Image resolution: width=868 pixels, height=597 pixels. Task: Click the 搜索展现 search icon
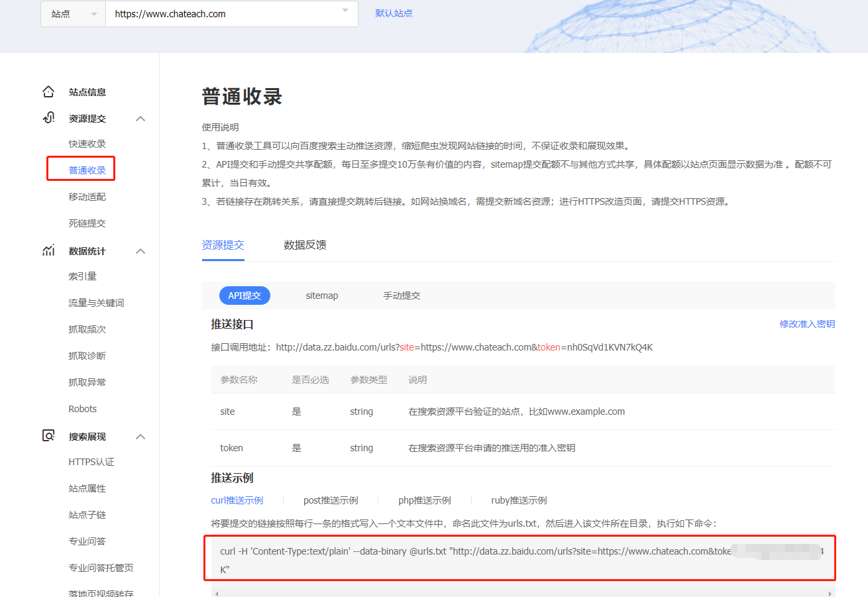coord(48,436)
